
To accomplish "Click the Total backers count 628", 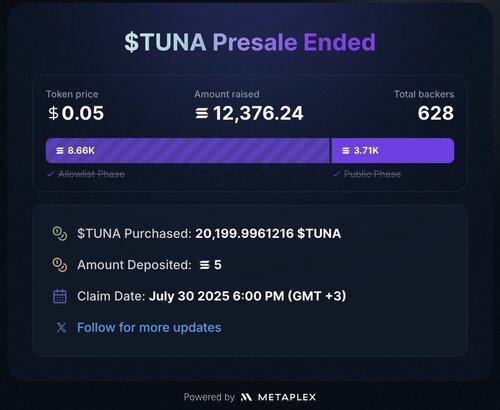I will click(x=436, y=113).
